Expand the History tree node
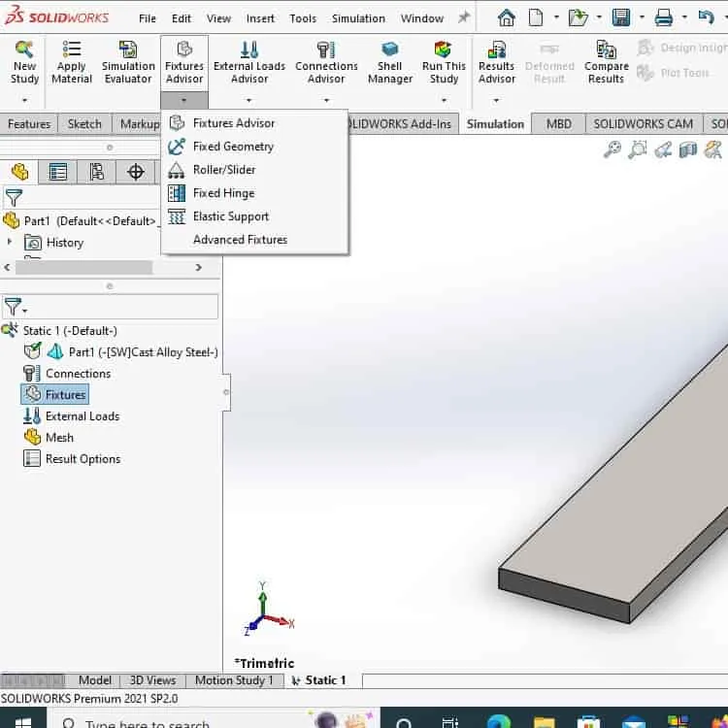Image resolution: width=728 pixels, height=728 pixels. [x=10, y=242]
